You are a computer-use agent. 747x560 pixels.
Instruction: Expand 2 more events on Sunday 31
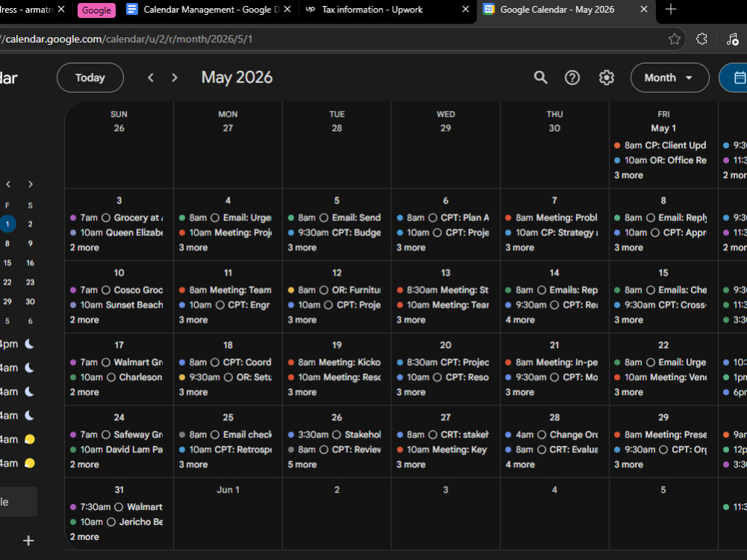click(84, 537)
